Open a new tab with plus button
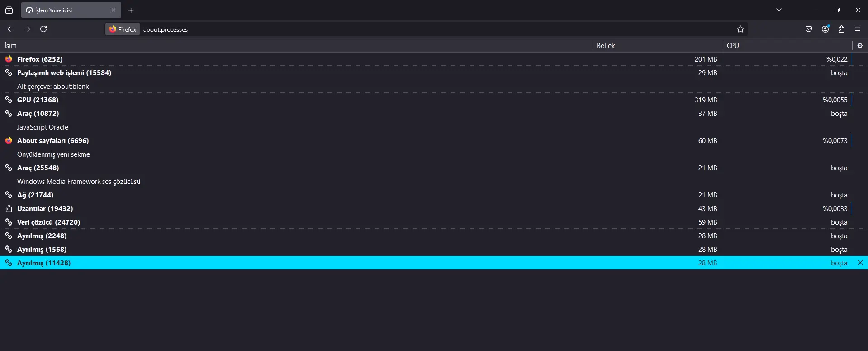This screenshot has height=351, width=868. coord(131,10)
